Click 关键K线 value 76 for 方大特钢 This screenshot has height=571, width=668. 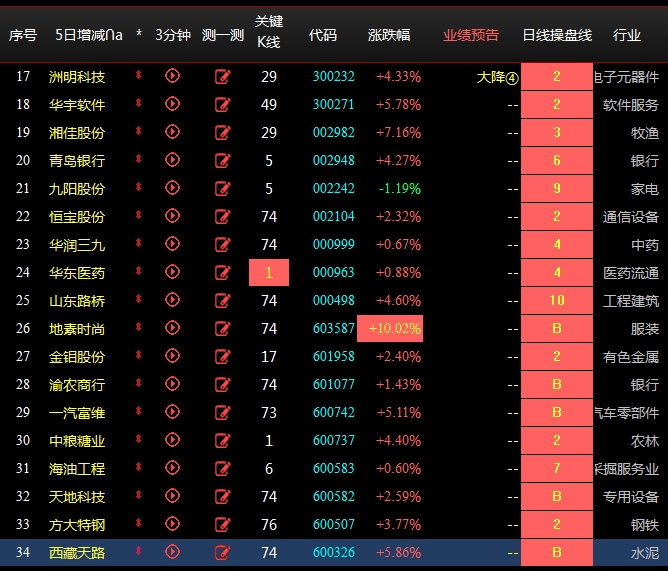pyautogui.click(x=269, y=525)
